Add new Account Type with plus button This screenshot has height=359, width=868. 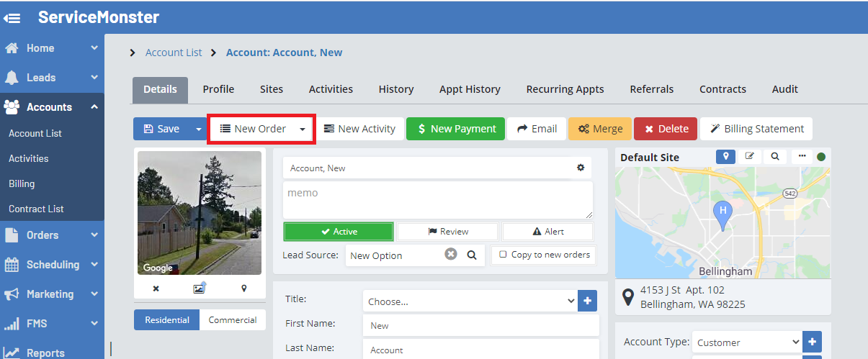(812, 342)
